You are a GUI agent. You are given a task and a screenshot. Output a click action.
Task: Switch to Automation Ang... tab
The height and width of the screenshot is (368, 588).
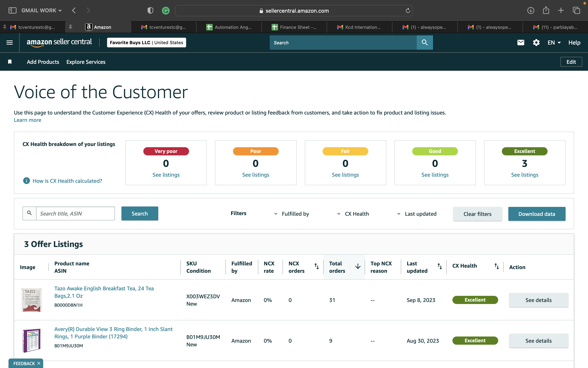[x=229, y=27]
